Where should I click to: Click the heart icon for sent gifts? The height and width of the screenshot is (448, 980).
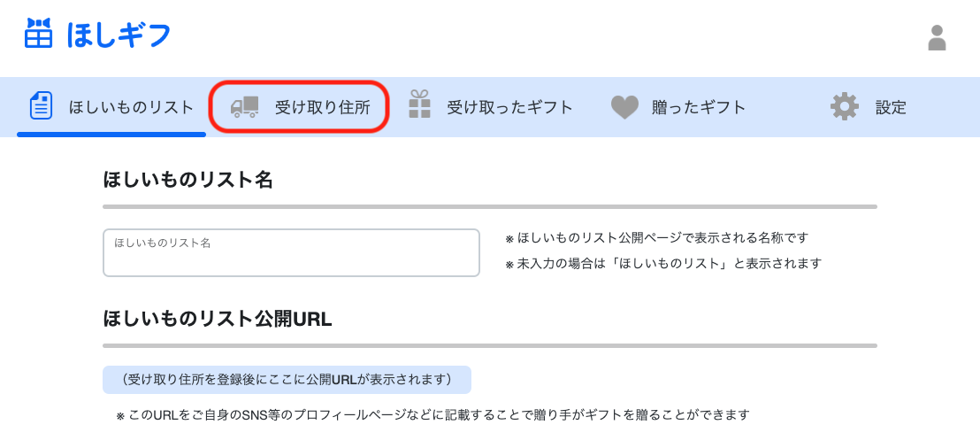[624, 108]
